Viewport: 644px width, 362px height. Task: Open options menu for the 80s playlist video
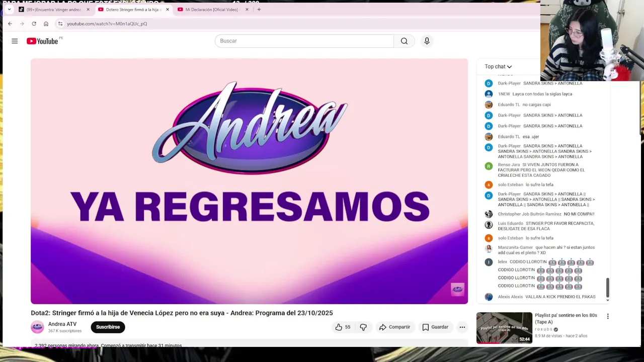(x=608, y=316)
